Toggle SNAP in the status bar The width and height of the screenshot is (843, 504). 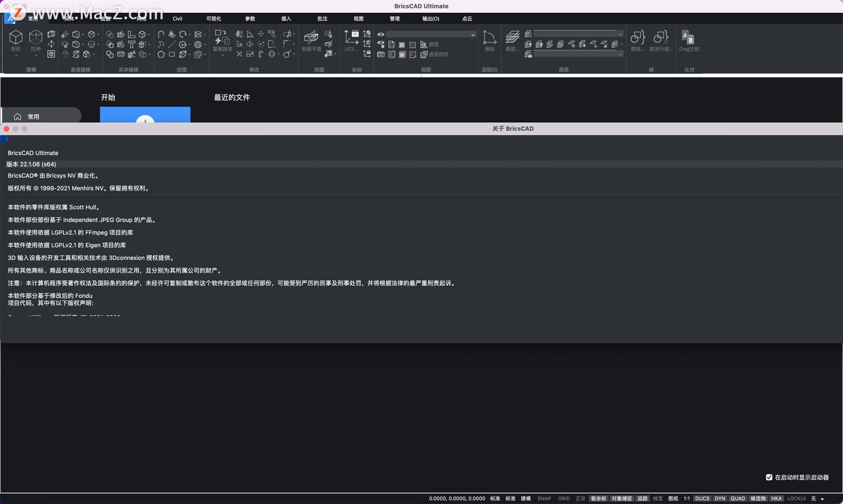click(x=544, y=499)
